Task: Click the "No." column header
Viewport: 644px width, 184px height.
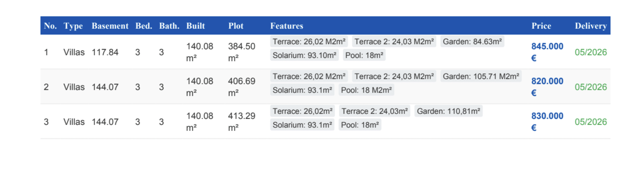Action: point(50,26)
